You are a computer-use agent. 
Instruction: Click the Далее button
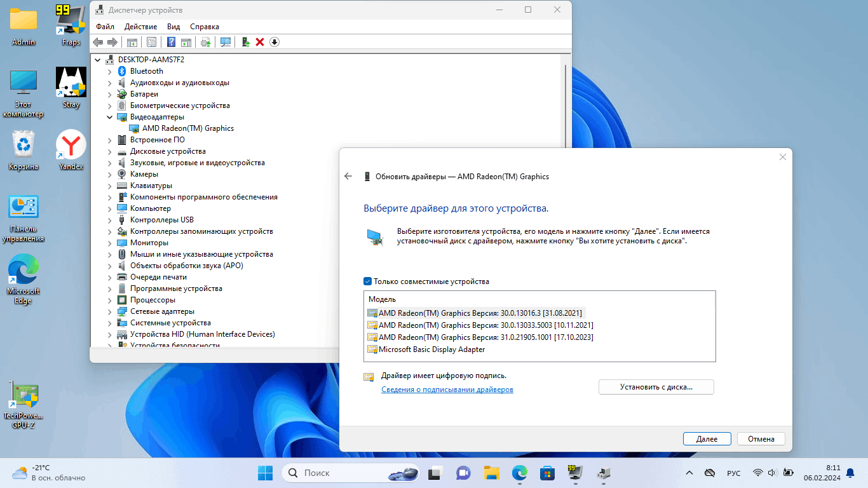(707, 439)
